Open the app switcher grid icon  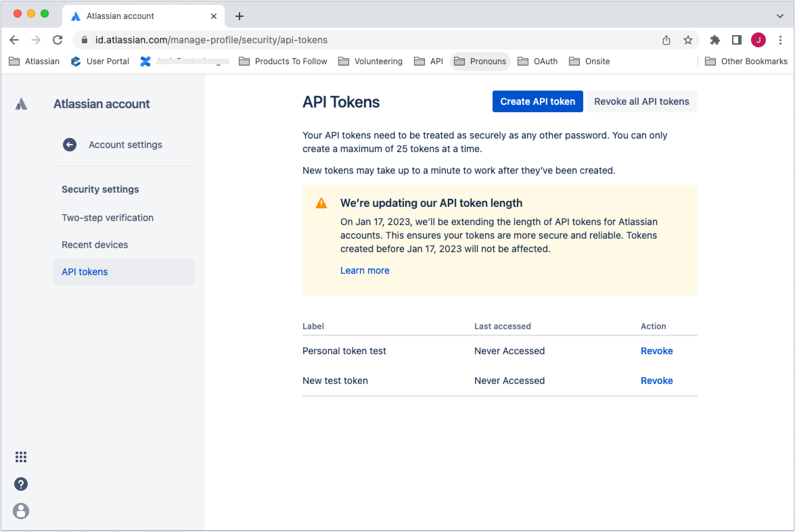pyautogui.click(x=21, y=457)
